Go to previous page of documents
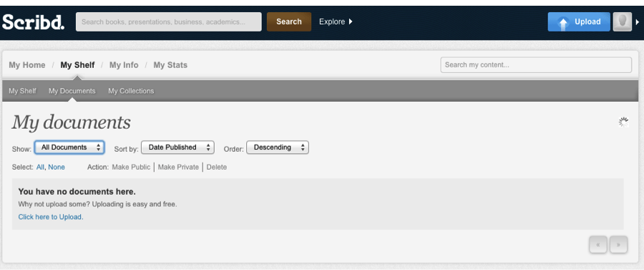This screenshot has width=644, height=270. [598, 245]
